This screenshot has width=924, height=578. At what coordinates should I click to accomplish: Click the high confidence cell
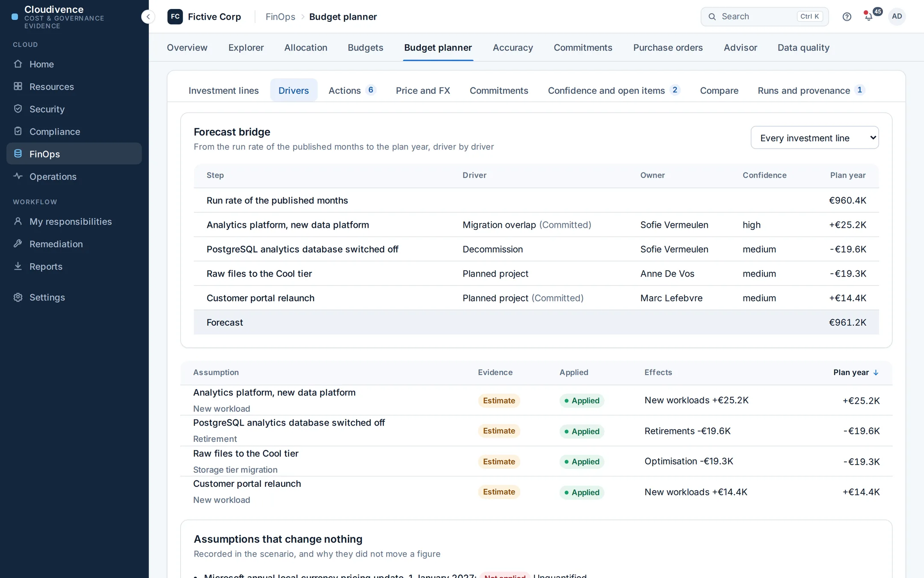point(752,225)
